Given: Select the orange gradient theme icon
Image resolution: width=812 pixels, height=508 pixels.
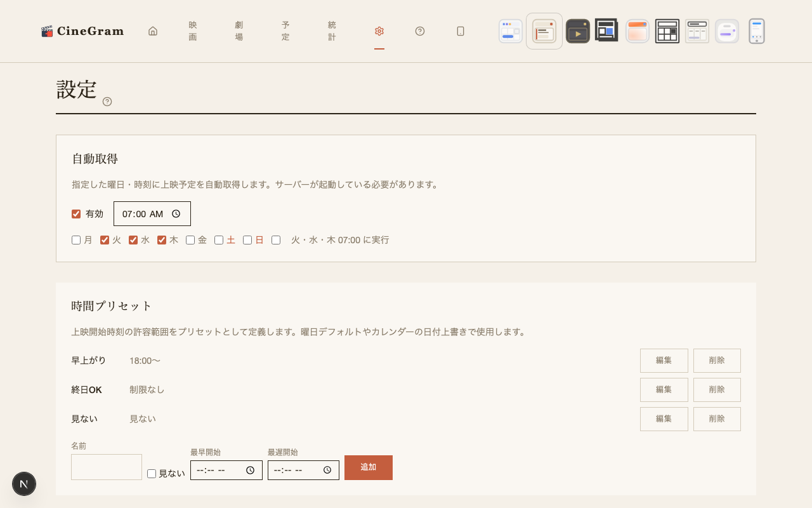Looking at the screenshot, I should 637,30.
